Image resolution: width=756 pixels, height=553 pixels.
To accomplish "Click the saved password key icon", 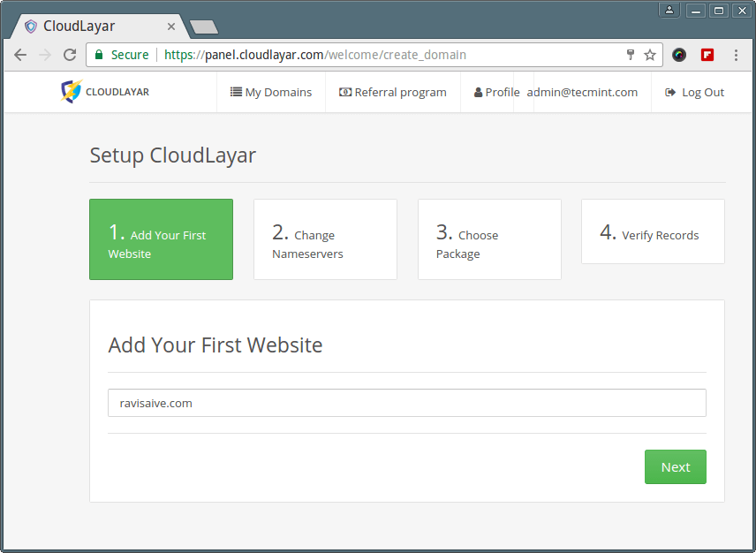I will click(x=631, y=55).
